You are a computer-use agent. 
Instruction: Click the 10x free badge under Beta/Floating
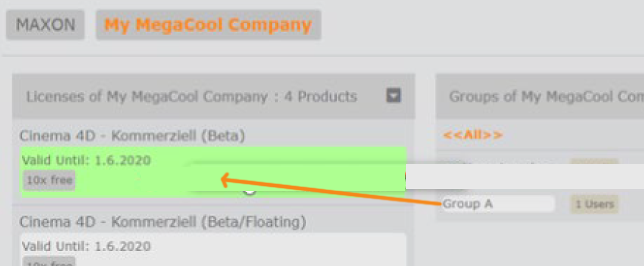point(49,262)
